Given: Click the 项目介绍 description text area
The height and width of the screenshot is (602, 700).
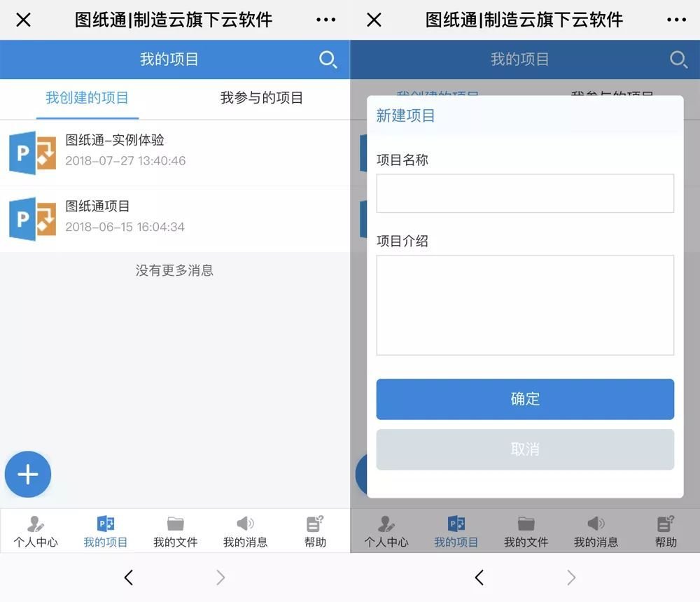Looking at the screenshot, I should click(525, 304).
